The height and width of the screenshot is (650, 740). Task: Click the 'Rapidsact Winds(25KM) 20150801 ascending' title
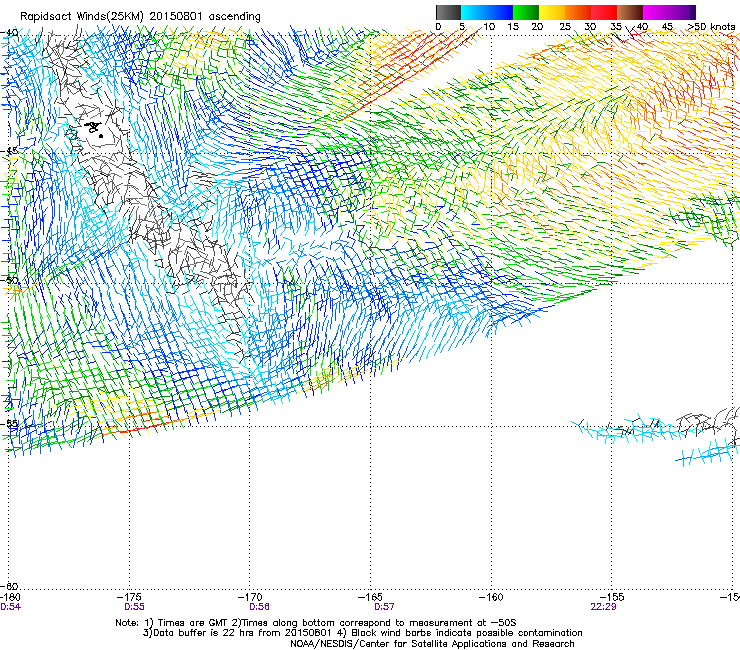pos(140,17)
